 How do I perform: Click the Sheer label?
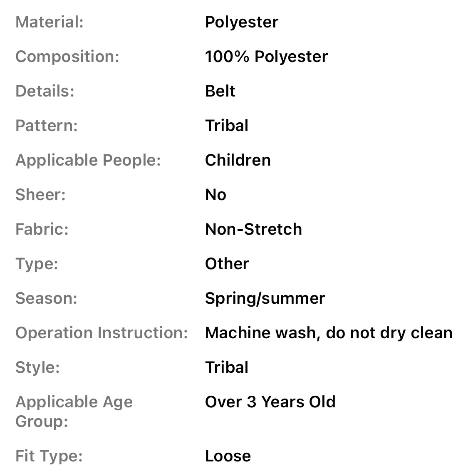point(41,195)
